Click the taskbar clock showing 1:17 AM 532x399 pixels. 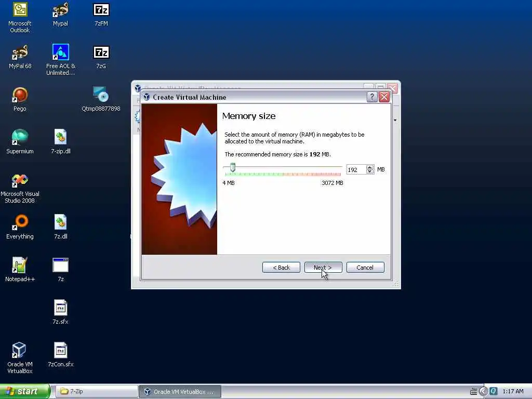(513, 392)
